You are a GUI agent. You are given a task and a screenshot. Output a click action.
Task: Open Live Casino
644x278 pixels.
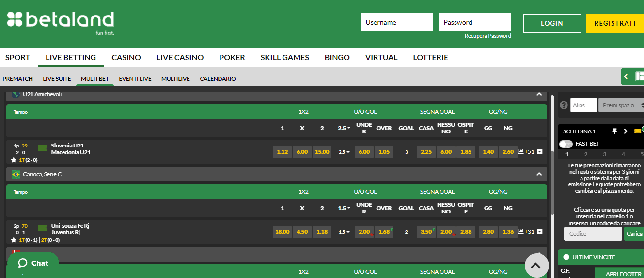click(x=180, y=57)
